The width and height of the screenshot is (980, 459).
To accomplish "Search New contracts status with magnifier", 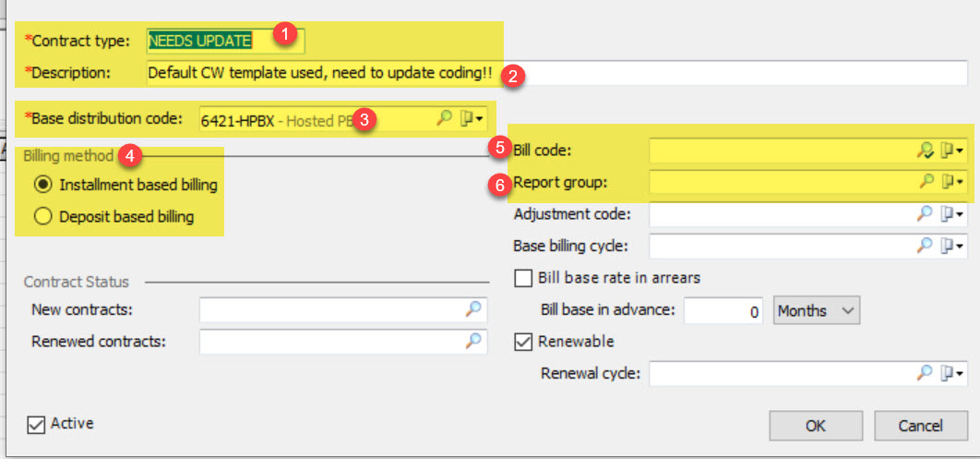I will coord(473,309).
